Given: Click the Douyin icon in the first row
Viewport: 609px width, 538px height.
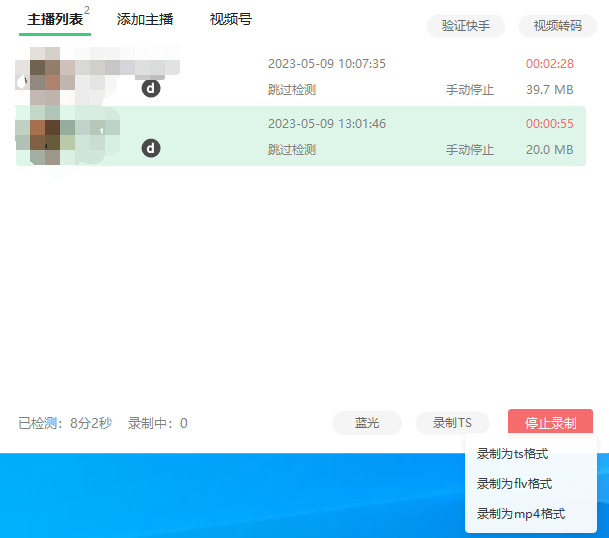Looking at the screenshot, I should click(151, 89).
